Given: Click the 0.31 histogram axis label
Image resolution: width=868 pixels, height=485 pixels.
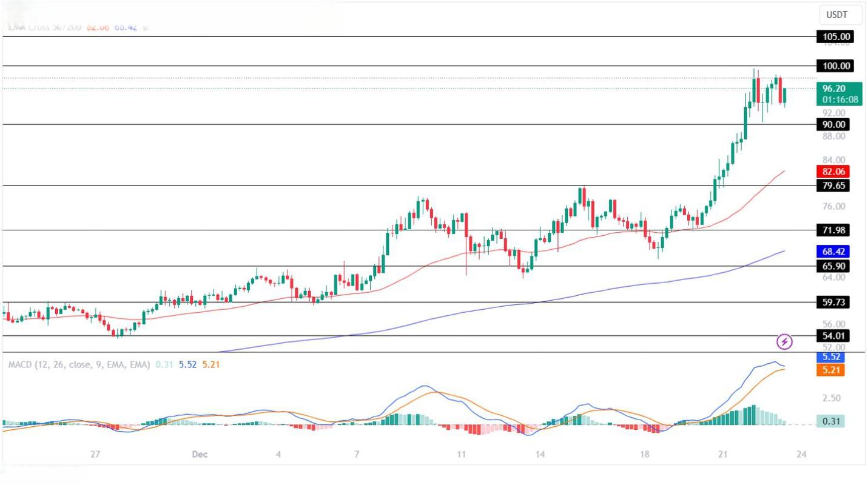Looking at the screenshot, I should 830,421.
